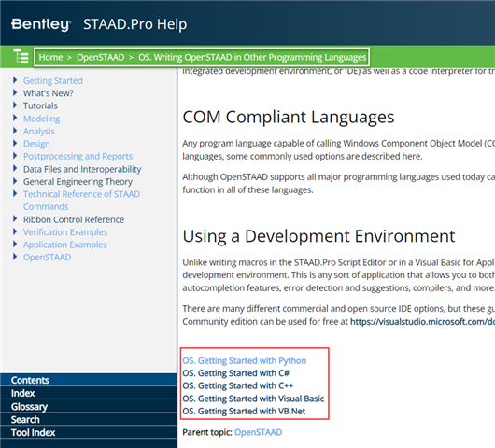Expand the Ribbon Control Reference arrow
Screen dimensions: 495x448
15,219
